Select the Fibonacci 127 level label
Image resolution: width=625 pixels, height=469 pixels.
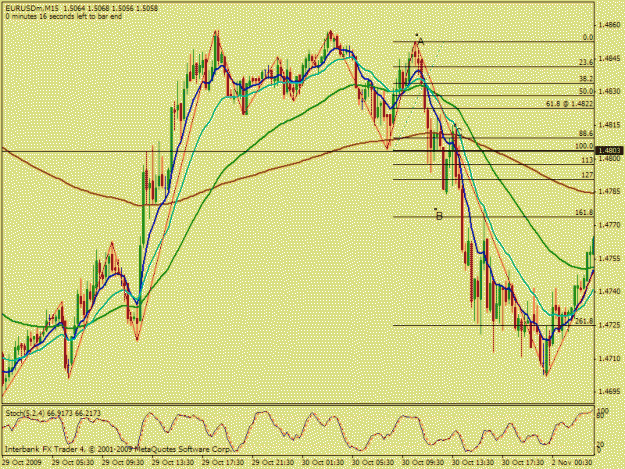click(588, 175)
